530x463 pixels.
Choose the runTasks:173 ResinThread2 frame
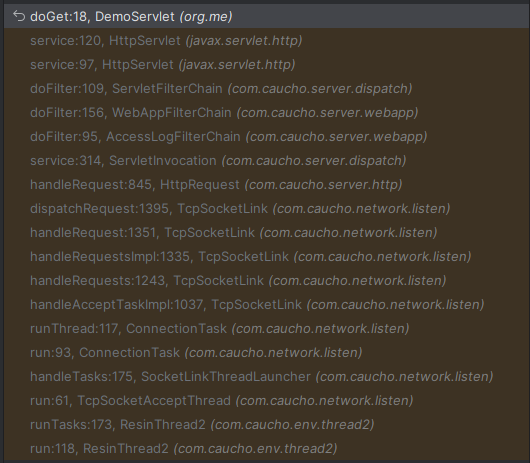point(267,424)
